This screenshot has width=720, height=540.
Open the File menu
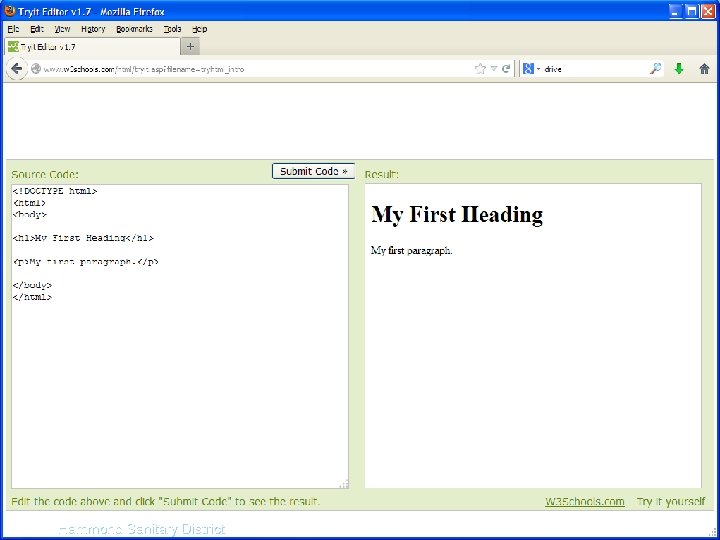tap(13, 29)
